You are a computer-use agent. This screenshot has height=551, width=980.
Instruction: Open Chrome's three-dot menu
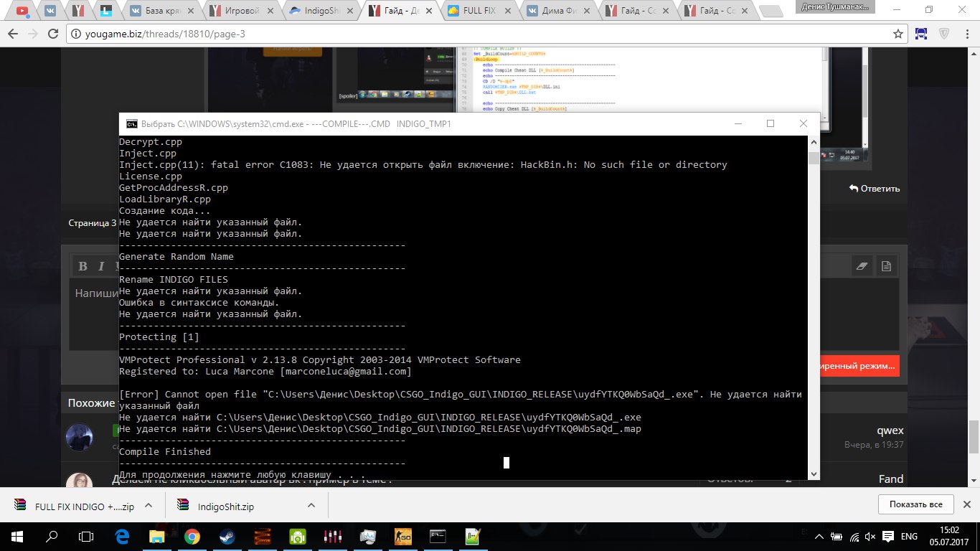coord(968,34)
